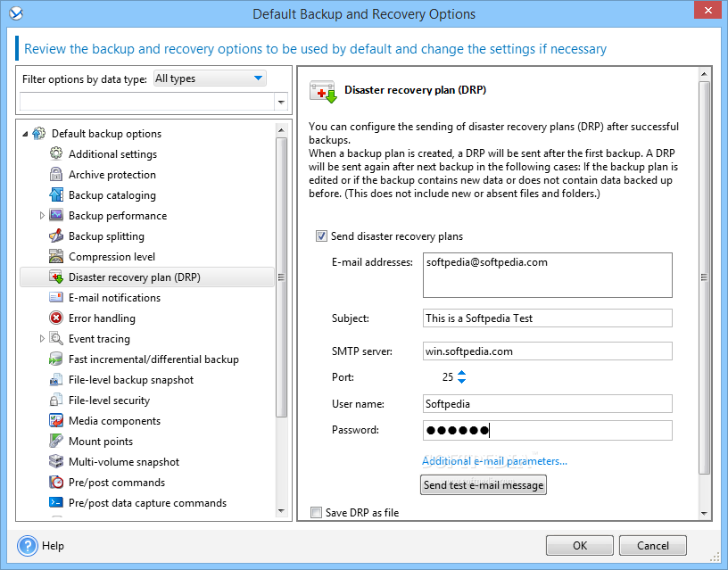Open Additional e-mail parameters link

coord(494,461)
